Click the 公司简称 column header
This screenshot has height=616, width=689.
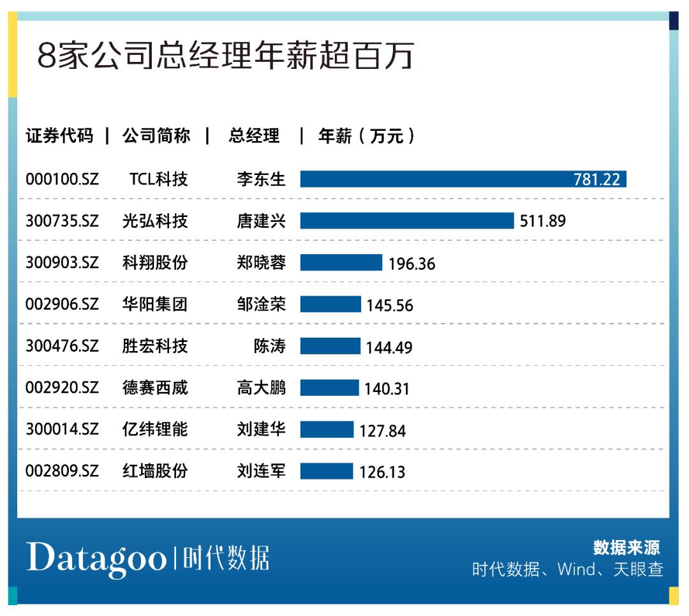(156, 135)
